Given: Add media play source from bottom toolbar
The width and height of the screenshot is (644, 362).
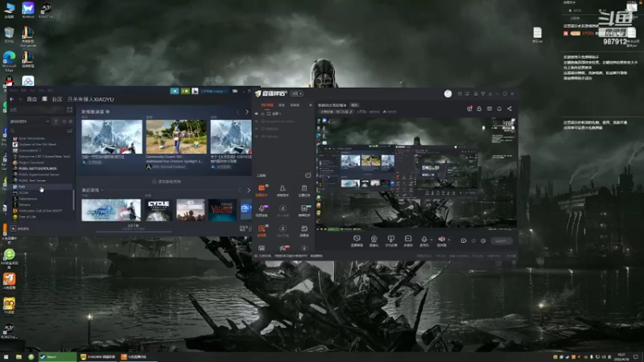Looking at the screenshot, I should click(408, 239).
